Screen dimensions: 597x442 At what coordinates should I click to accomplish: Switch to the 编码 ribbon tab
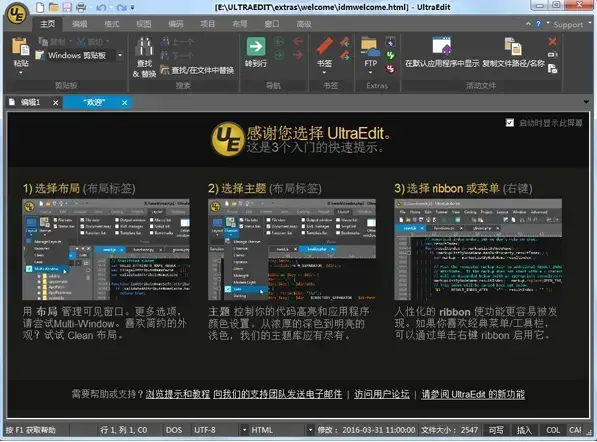(176, 24)
